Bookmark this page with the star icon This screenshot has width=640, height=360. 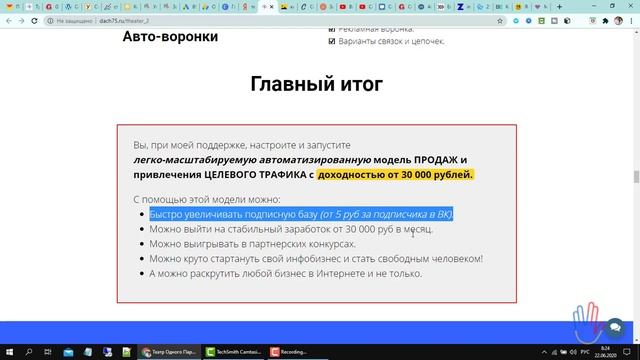[x=500, y=21]
